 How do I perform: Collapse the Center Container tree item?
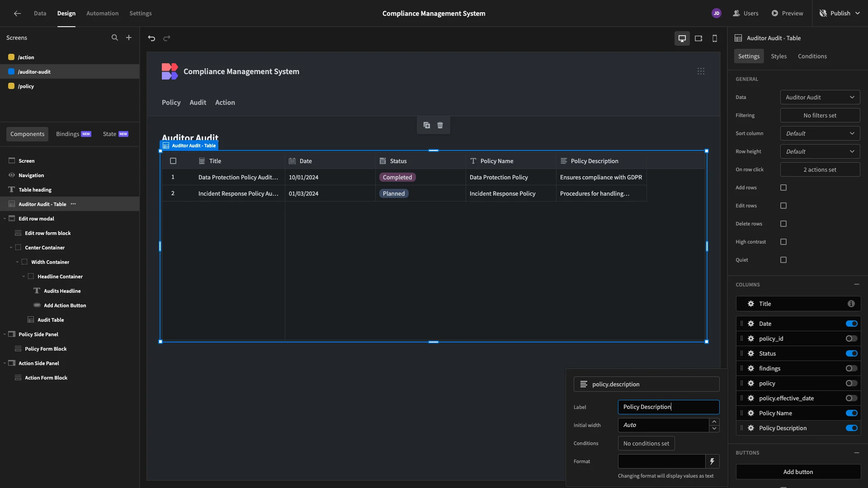click(x=11, y=248)
